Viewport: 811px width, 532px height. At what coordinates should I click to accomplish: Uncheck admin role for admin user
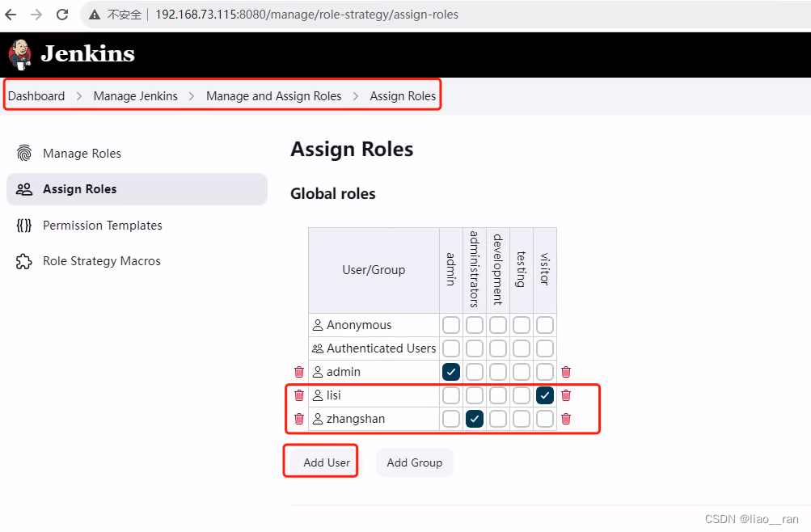[451, 372]
